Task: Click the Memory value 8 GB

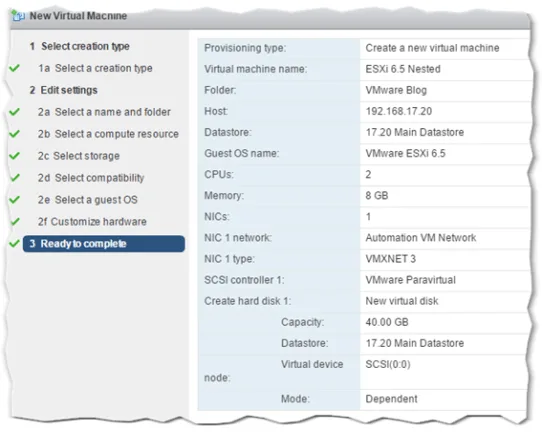Action: [x=377, y=195]
